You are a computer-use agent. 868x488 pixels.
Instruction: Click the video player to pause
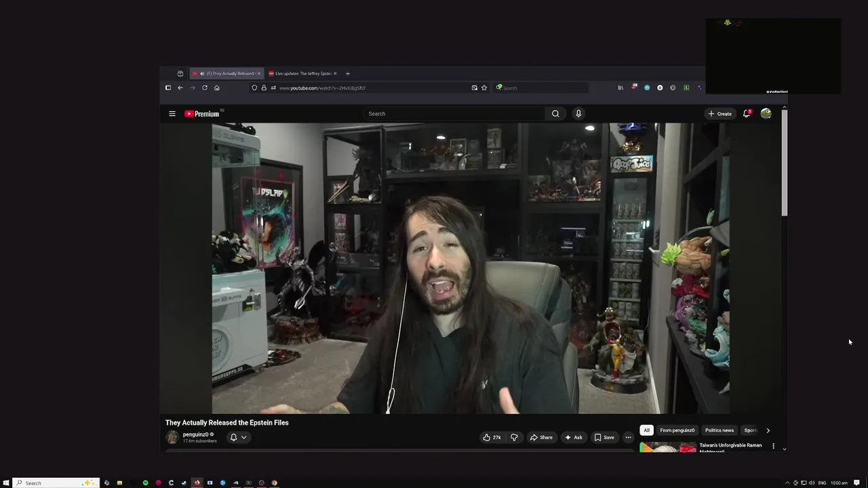coord(471,268)
